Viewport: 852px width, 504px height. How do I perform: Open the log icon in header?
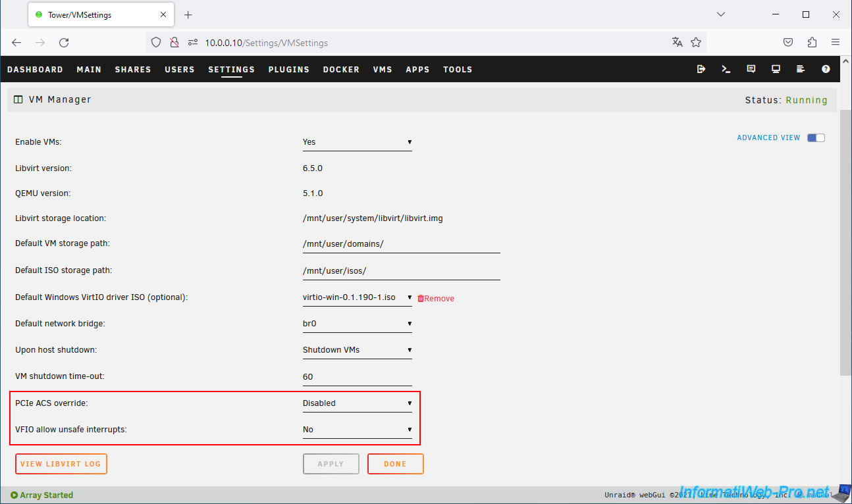click(x=801, y=69)
